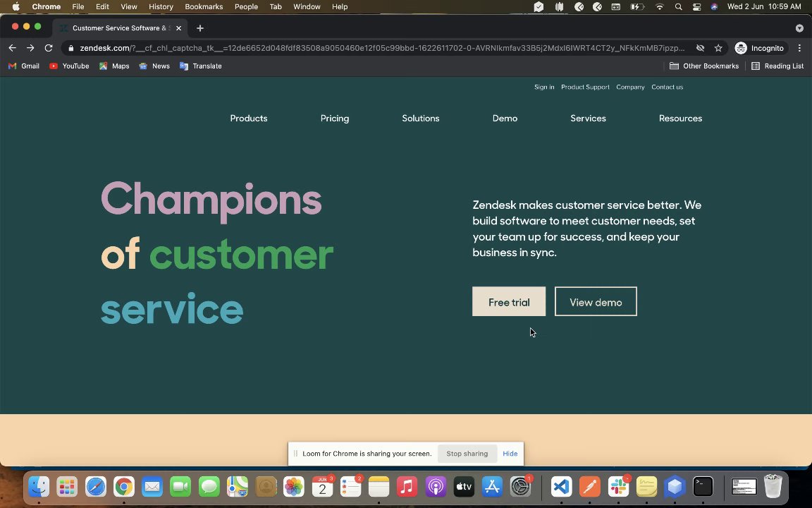Open the Chrome three-dot menu
Viewport: 812px width, 508px height.
[x=799, y=48]
